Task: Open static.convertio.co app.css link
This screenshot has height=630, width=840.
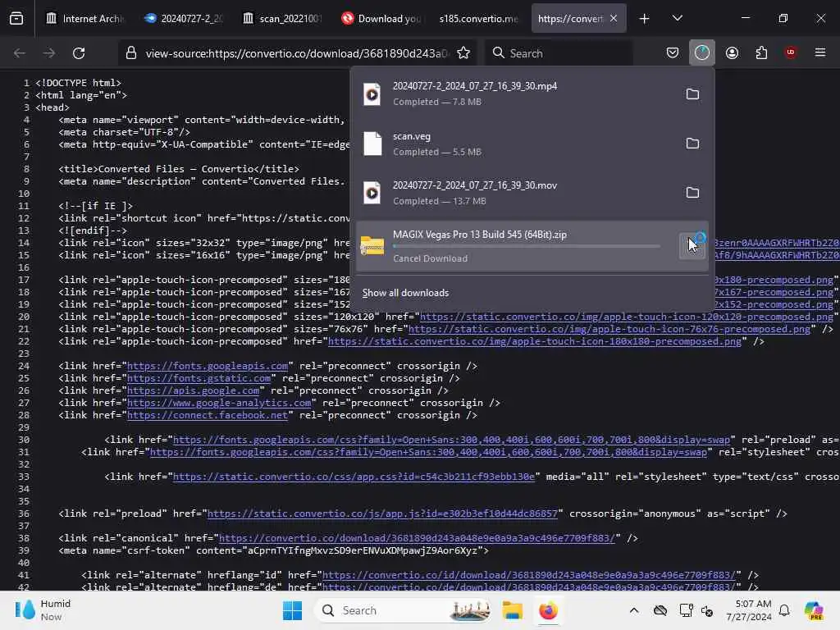Action: pos(354,477)
